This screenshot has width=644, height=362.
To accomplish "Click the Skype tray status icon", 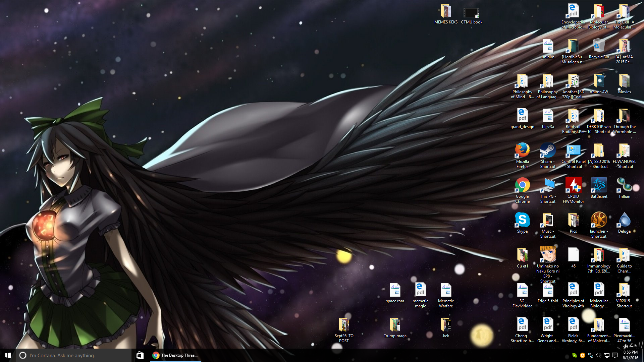I will pyautogui.click(x=575, y=355).
